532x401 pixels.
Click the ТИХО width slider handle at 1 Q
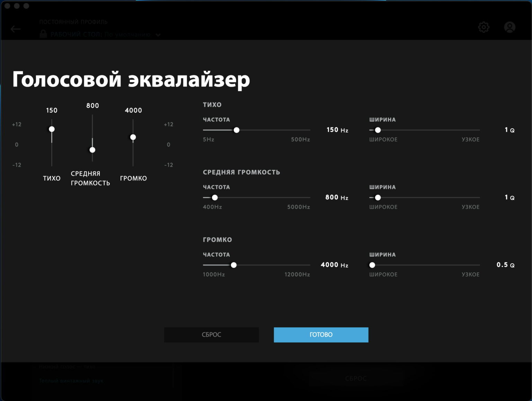(378, 130)
